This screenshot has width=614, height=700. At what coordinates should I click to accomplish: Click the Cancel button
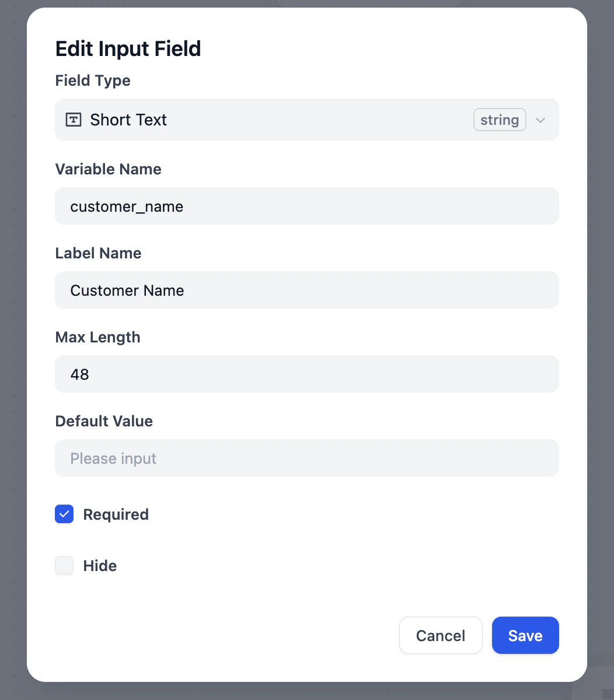pos(441,635)
